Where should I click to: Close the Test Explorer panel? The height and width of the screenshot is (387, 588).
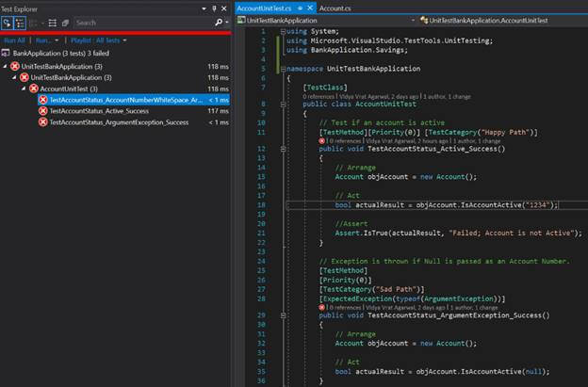[x=224, y=8]
